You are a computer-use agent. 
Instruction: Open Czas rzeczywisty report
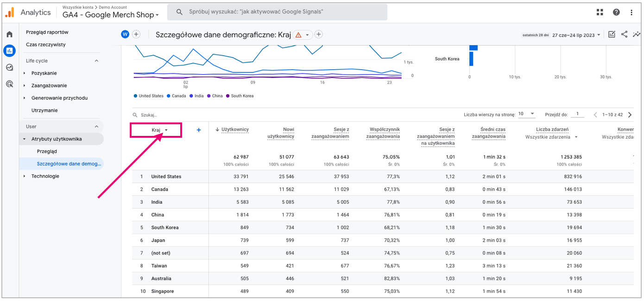pyautogui.click(x=45, y=45)
